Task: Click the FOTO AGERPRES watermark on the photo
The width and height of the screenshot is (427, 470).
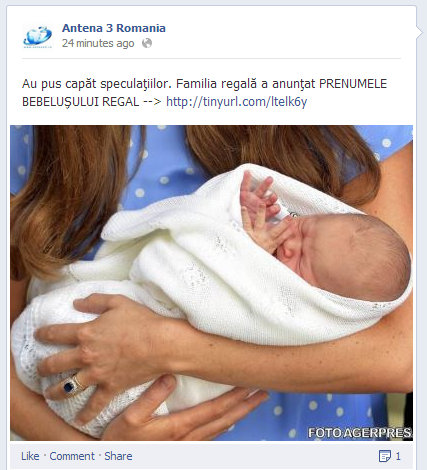Action: 360,433
